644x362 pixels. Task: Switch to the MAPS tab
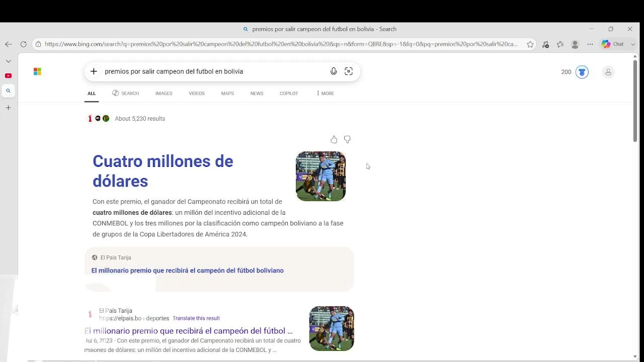pyautogui.click(x=227, y=94)
